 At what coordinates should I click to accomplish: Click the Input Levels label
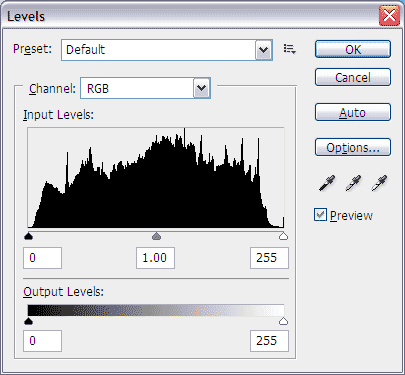click(x=58, y=115)
